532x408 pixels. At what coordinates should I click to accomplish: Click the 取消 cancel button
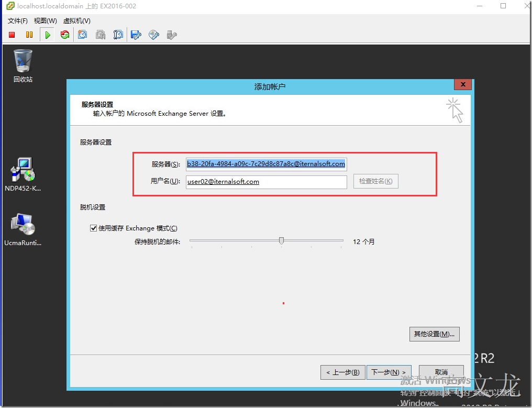(441, 372)
